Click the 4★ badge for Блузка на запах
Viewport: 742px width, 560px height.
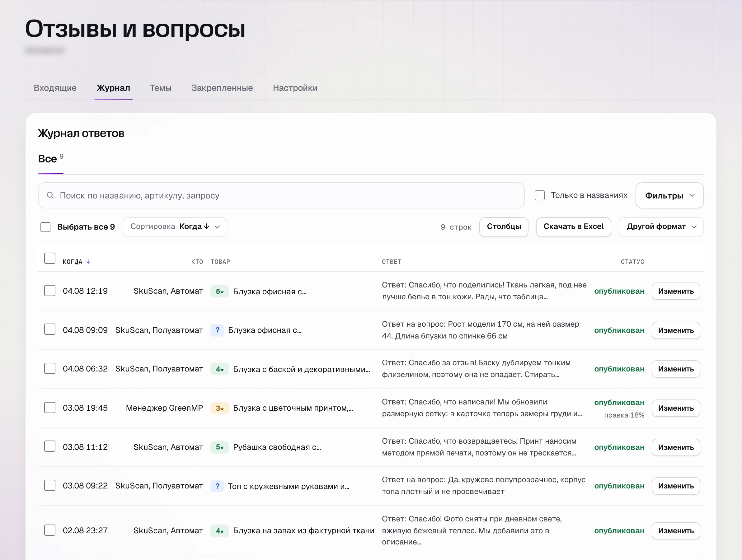pyautogui.click(x=220, y=531)
